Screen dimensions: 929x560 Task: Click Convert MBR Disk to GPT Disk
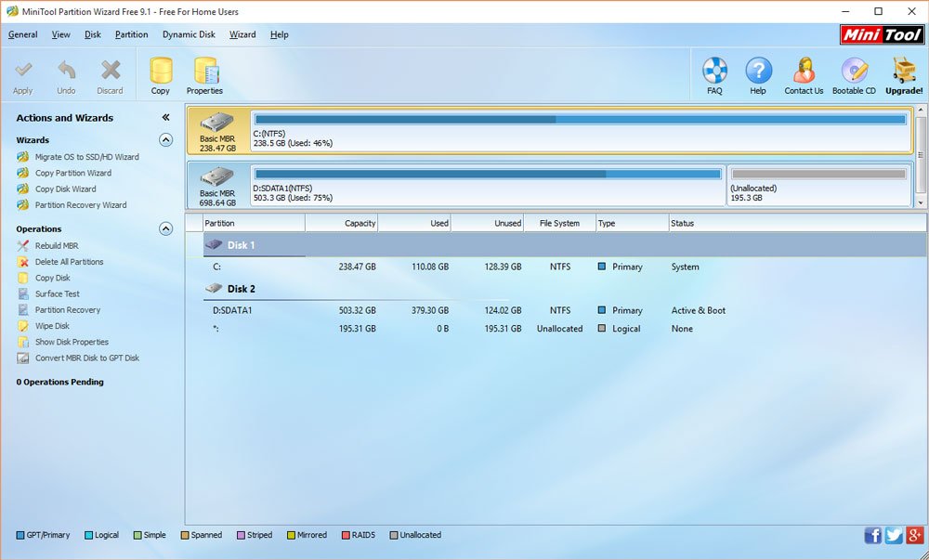tap(87, 358)
